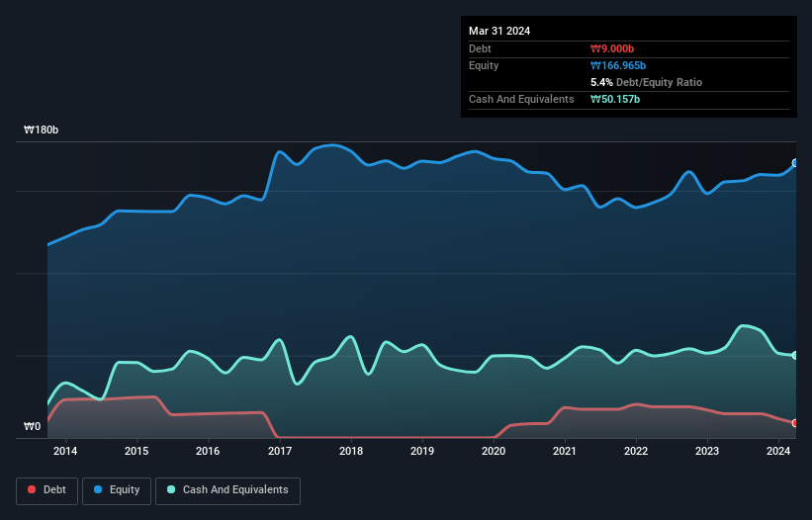
Task: Click the 2023 x-axis label
Action: click(x=707, y=451)
